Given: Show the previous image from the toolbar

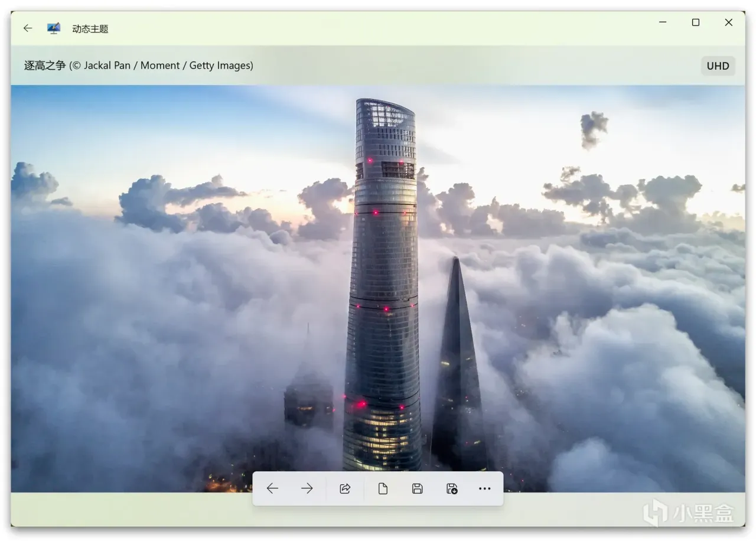Looking at the screenshot, I should tap(272, 488).
